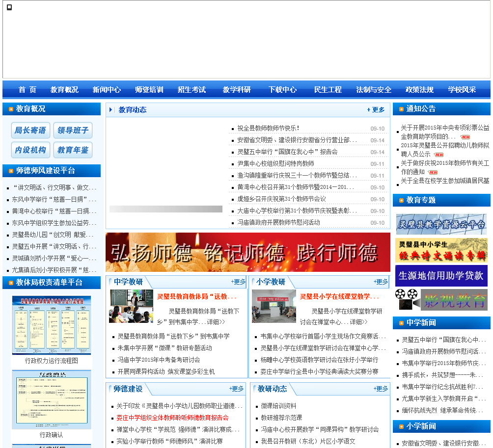Open news 虞姬乡召开庆祝第31个教师节会议
Image resolution: width=493 pixels, height=448 pixels.
(282, 199)
